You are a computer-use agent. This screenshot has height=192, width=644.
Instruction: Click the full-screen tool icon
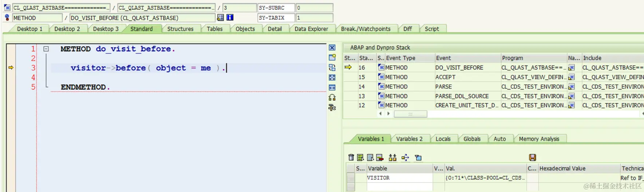(x=332, y=77)
